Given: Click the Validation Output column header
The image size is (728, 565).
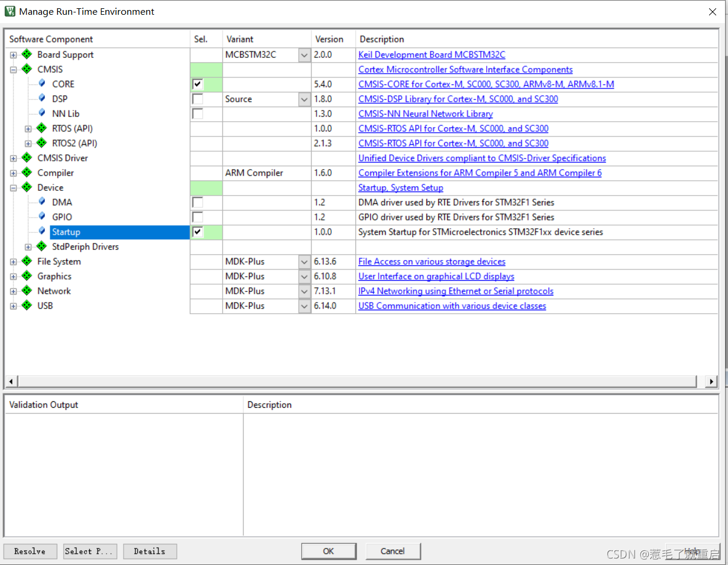Looking at the screenshot, I should click(124, 405).
